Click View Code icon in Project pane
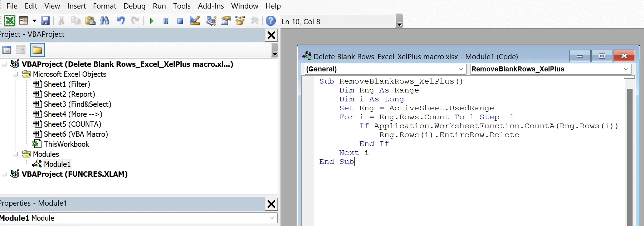This screenshot has height=226, width=644. (x=7, y=50)
